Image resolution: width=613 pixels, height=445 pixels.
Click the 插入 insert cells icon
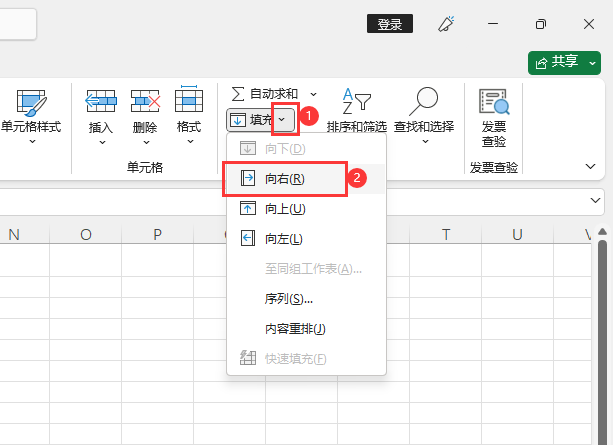[100, 101]
